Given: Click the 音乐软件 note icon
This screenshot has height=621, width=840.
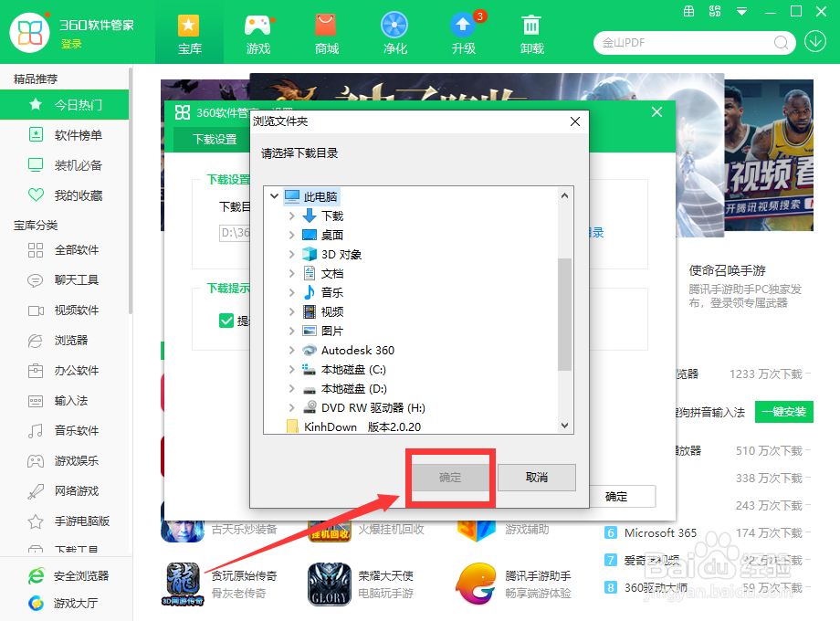Looking at the screenshot, I should (36, 431).
